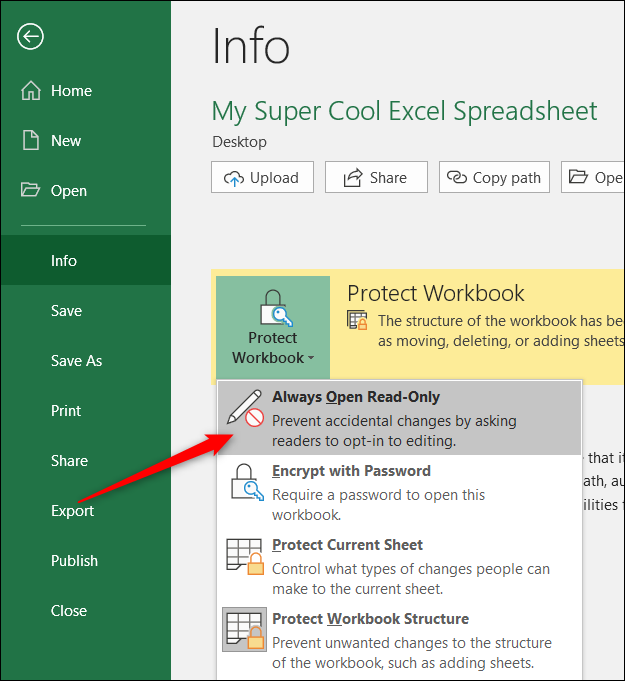The width and height of the screenshot is (625, 681).
Task: Select Publish in the left sidebar
Action: click(74, 561)
